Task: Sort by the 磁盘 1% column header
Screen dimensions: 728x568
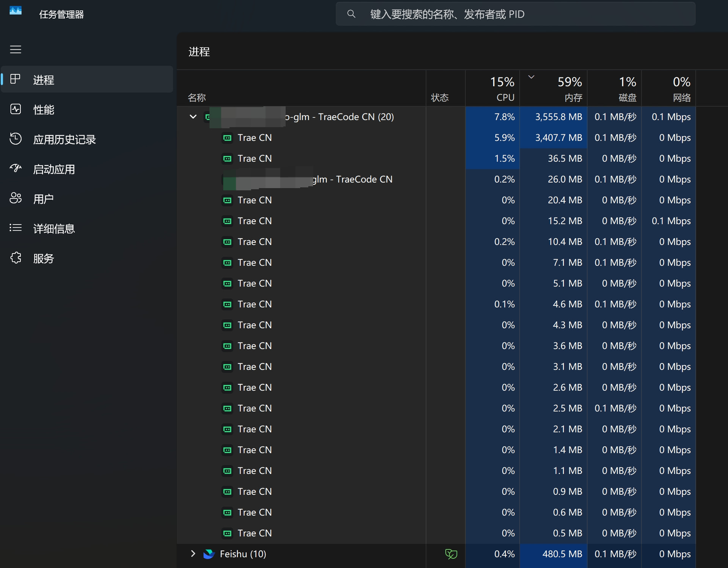Action: click(x=614, y=88)
